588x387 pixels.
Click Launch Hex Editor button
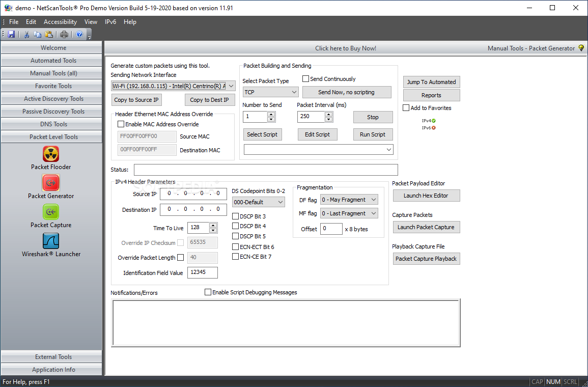[426, 196]
